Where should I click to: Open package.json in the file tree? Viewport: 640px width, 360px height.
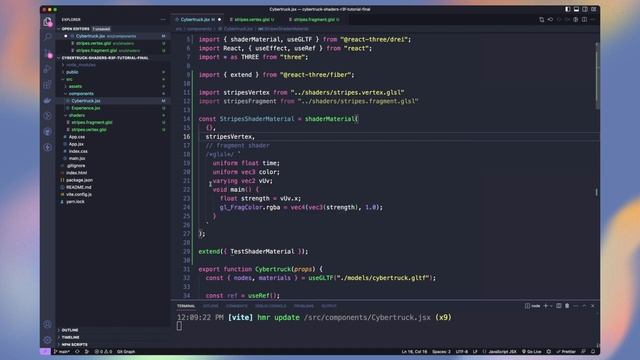click(x=79, y=180)
